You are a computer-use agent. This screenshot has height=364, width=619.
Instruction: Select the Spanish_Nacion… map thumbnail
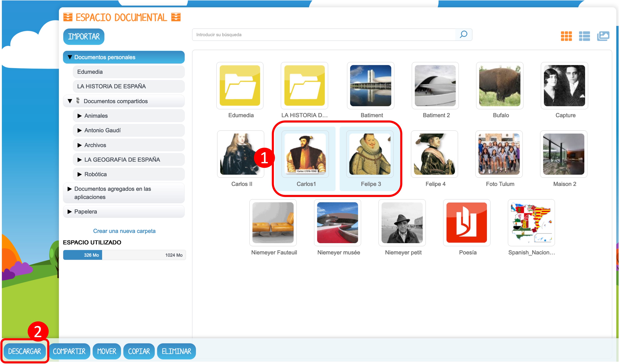point(531,223)
